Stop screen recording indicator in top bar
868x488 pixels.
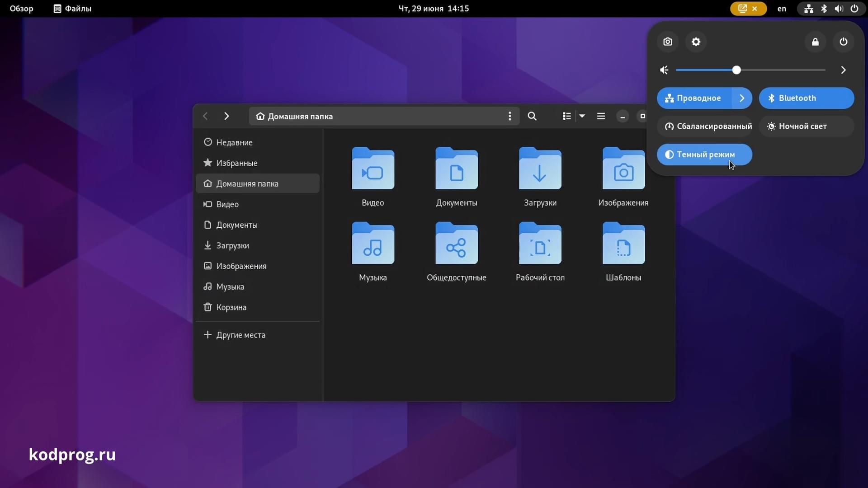click(x=748, y=9)
